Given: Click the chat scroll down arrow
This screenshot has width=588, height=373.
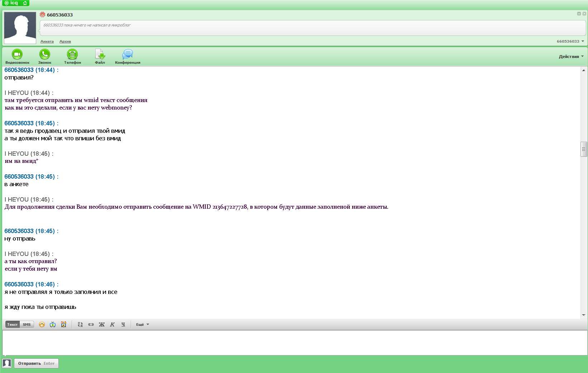Looking at the screenshot, I should pos(584,315).
